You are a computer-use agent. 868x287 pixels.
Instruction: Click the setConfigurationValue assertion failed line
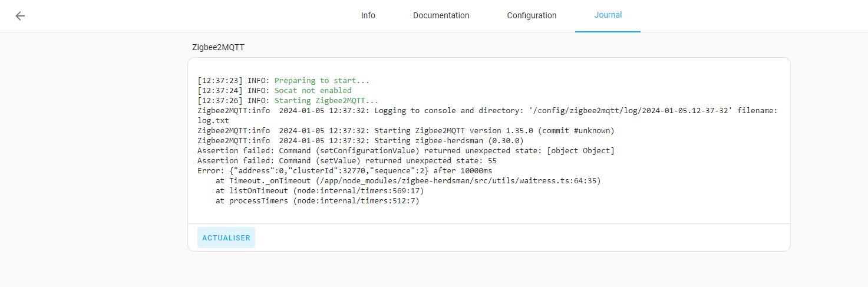[405, 151]
